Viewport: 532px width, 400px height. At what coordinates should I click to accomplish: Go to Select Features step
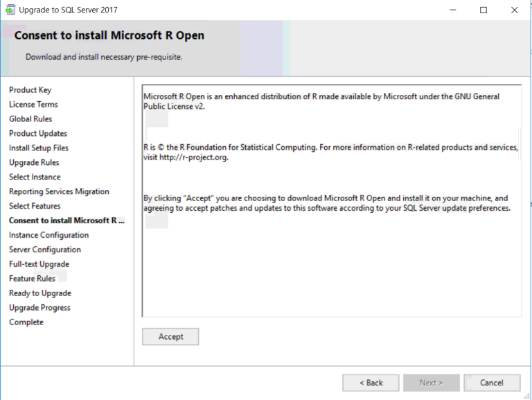[x=35, y=207]
